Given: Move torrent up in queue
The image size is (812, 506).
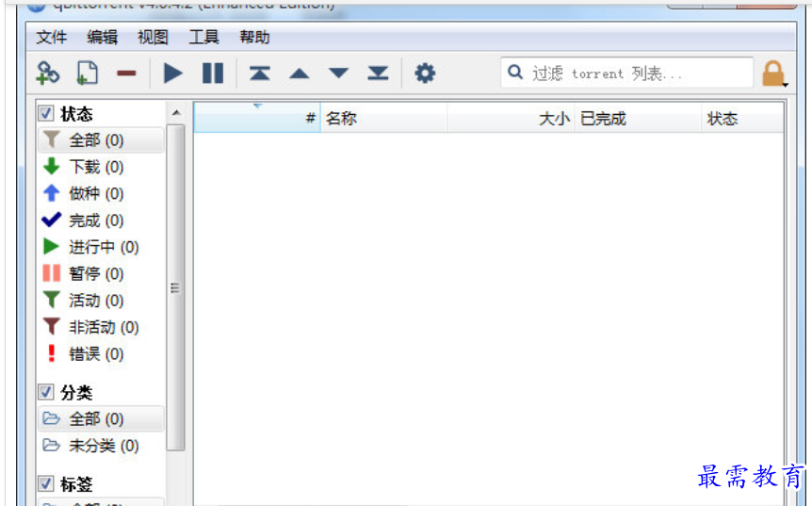Looking at the screenshot, I should [300, 73].
